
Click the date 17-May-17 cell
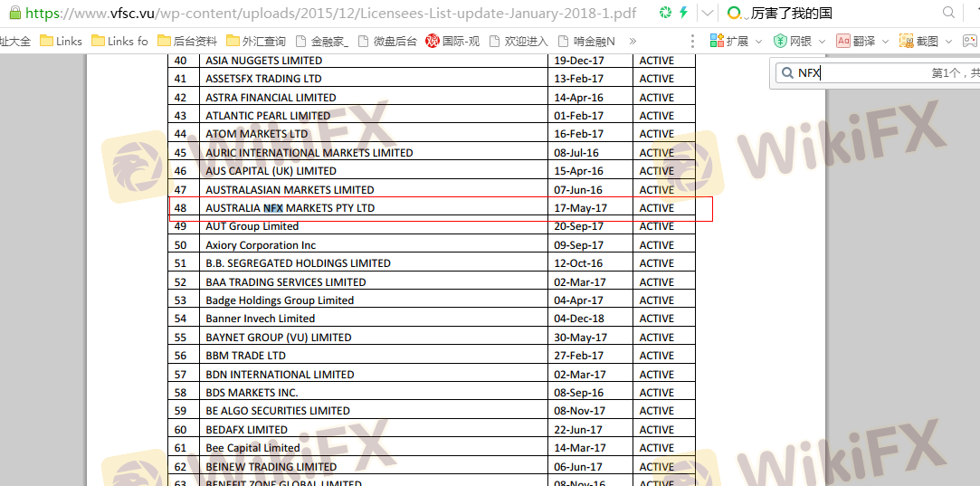590,207
